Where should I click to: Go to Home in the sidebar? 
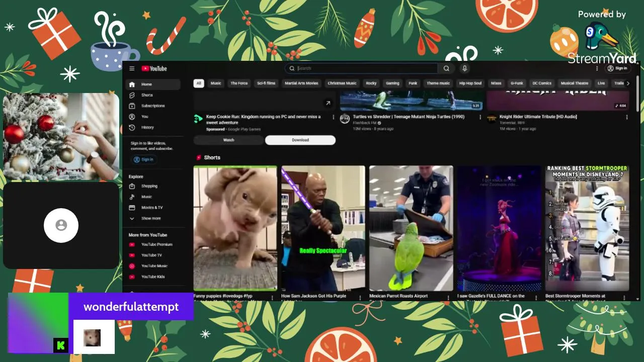tap(153, 84)
